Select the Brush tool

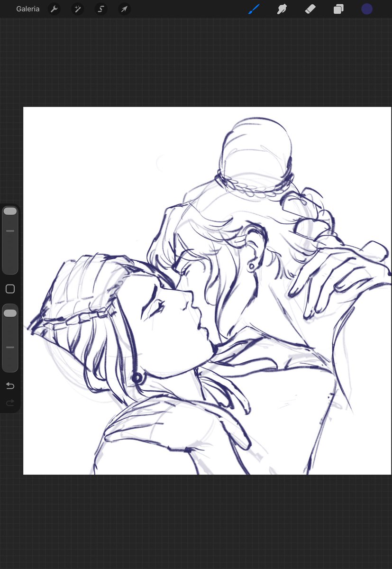click(254, 9)
